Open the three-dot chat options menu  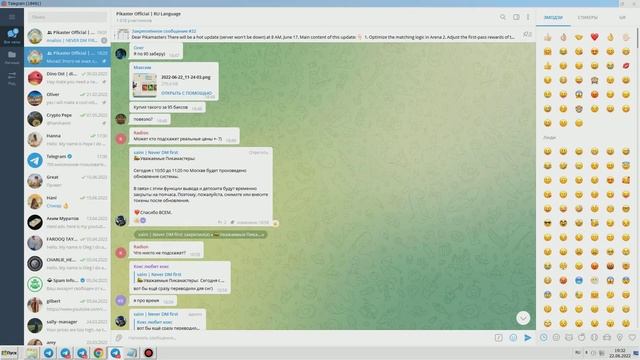pyautogui.click(x=528, y=17)
